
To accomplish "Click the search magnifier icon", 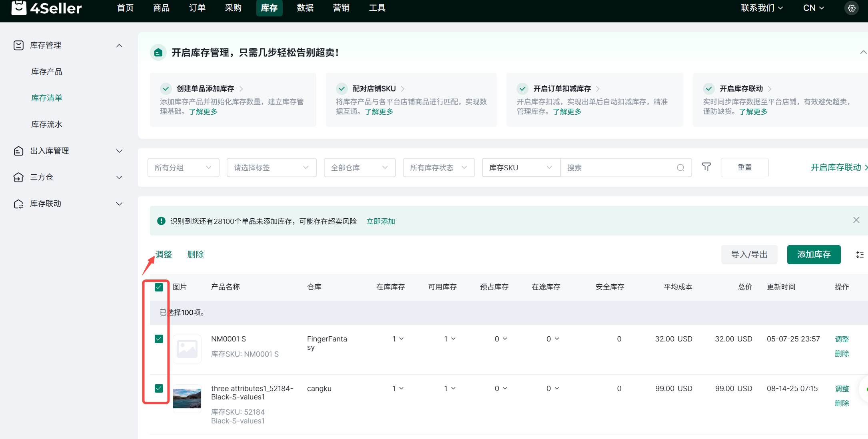I will [680, 168].
